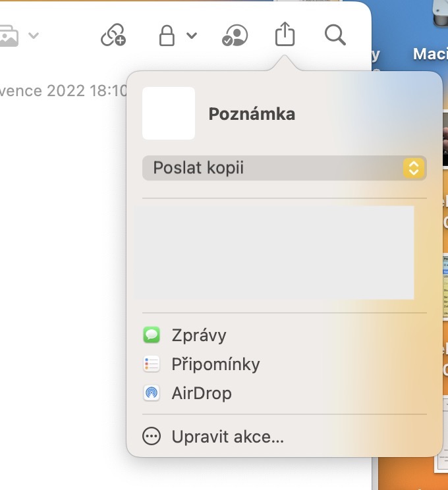Click the media photo icon in toolbar
448x490 pixels.
pyautogui.click(x=9, y=36)
